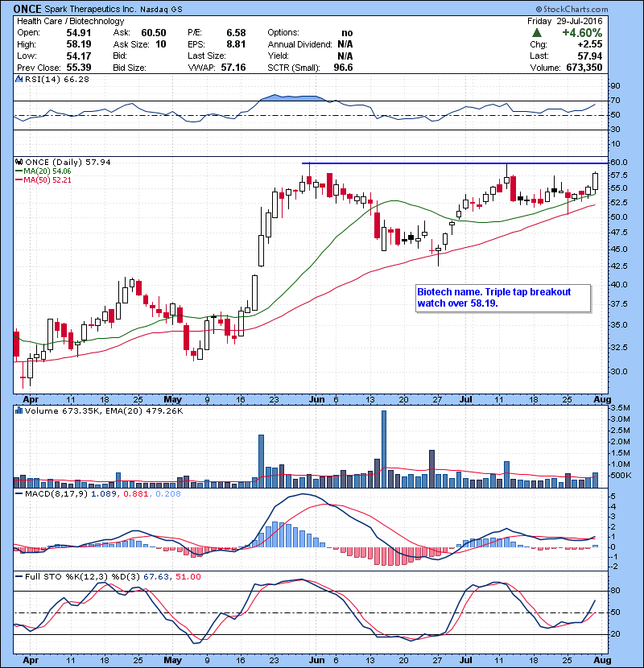Viewport: 644px width, 668px height.
Task: Click the RSI(14) 66.28 indicator label
Action: coord(56,79)
